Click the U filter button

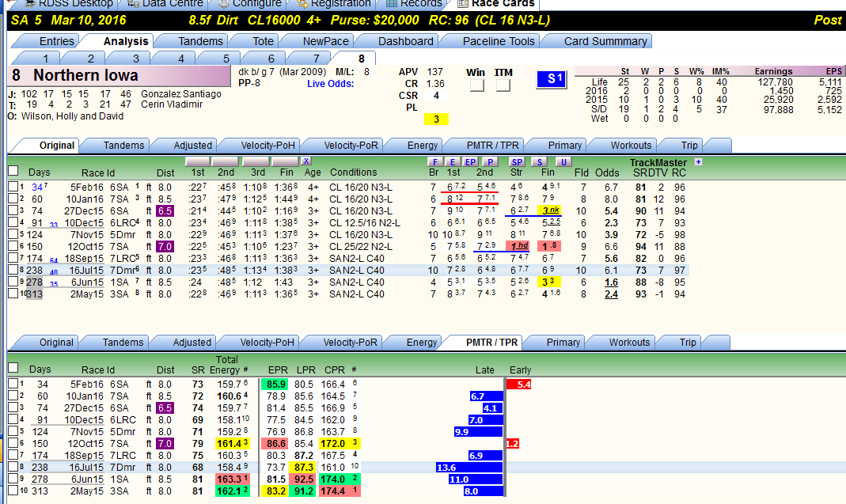click(x=563, y=162)
